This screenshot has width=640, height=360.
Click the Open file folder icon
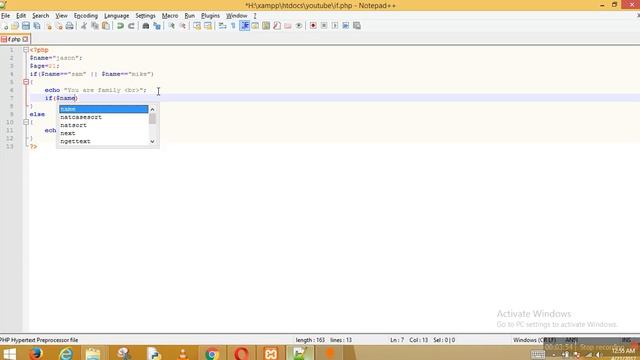tap(15, 26)
